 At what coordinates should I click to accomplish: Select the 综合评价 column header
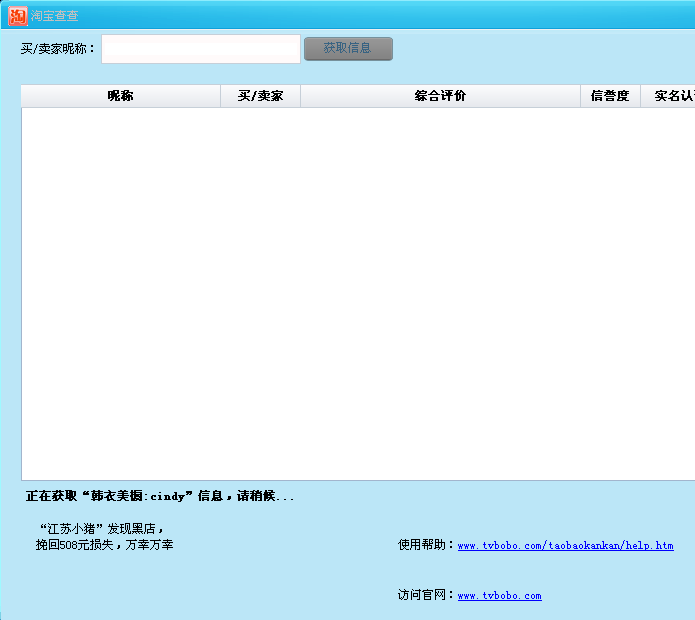440,96
